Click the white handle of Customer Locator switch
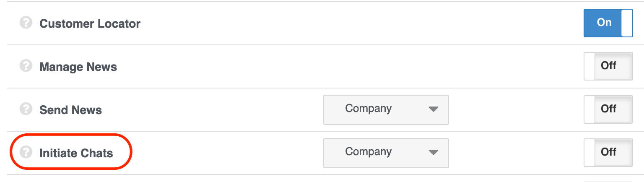Viewport: 644px width, 182px height. click(x=627, y=23)
